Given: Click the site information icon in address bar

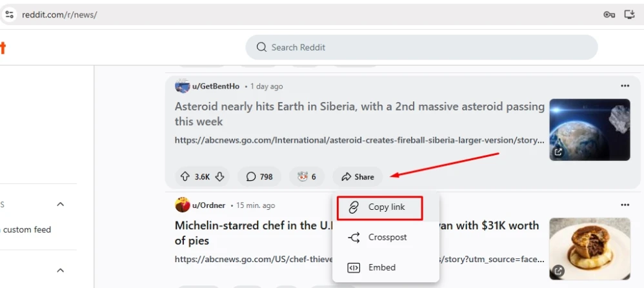Looking at the screenshot, I should pos(10,14).
